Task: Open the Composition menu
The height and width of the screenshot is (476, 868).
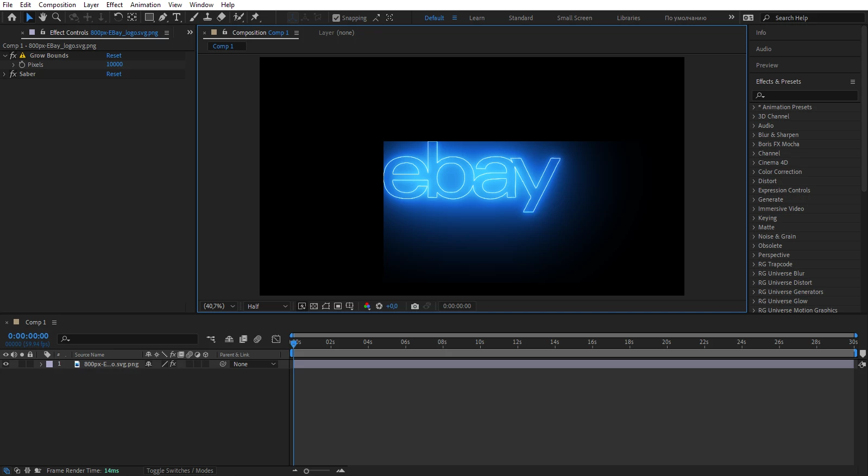Action: (x=57, y=5)
